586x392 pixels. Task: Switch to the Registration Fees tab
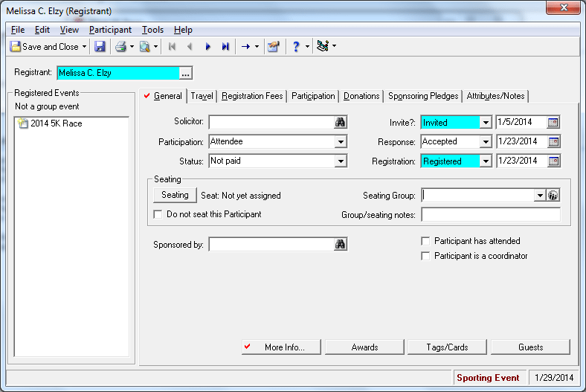pos(252,96)
